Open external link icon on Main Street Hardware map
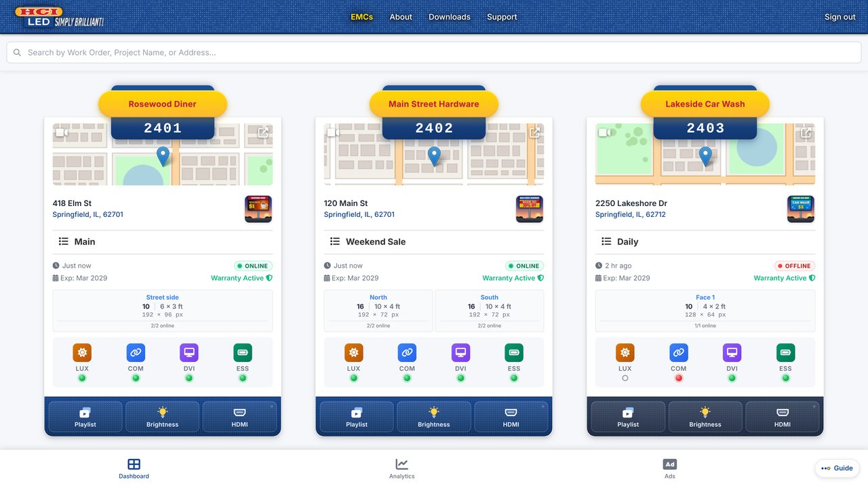868x488 pixels. click(534, 133)
